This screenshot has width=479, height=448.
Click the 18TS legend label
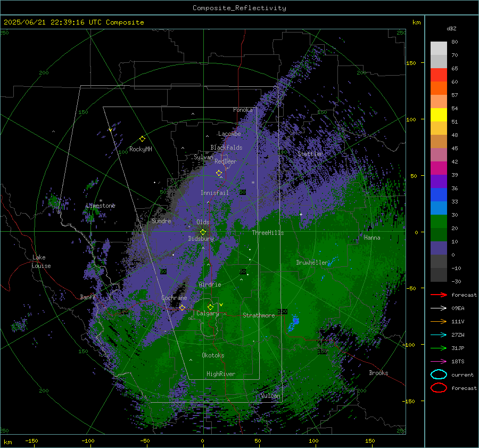458,362
